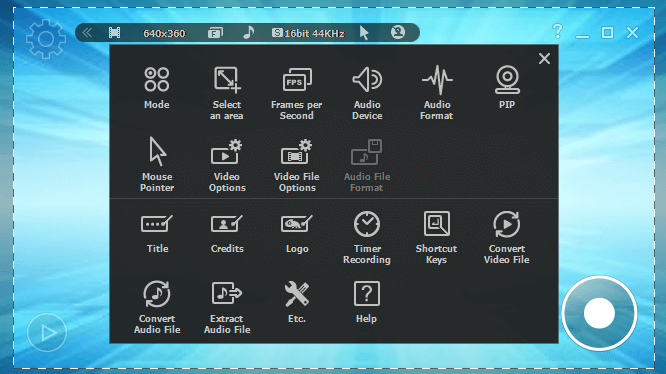Click the film strip video icon in toolbar
Viewport: 666px width, 374px height.
click(x=114, y=33)
